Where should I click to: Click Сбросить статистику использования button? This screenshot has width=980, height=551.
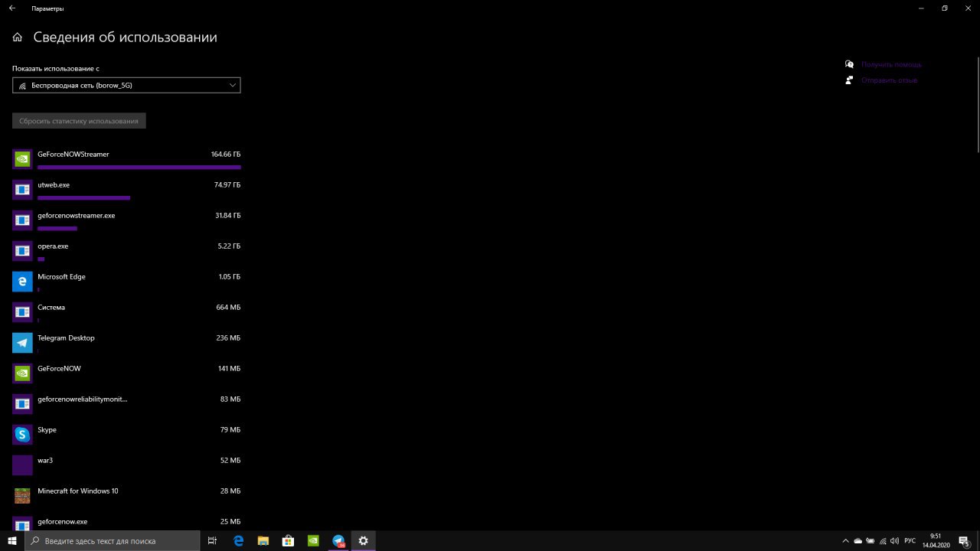(x=79, y=121)
